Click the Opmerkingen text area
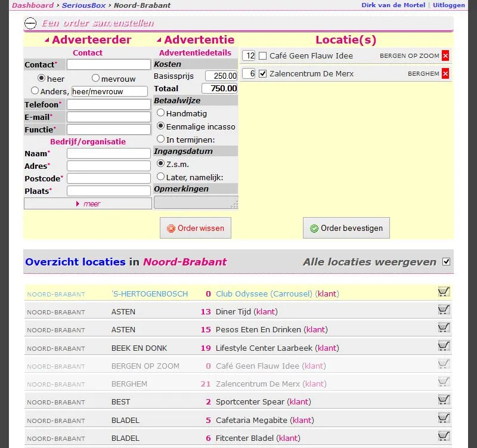The image size is (477, 448). 196,202
